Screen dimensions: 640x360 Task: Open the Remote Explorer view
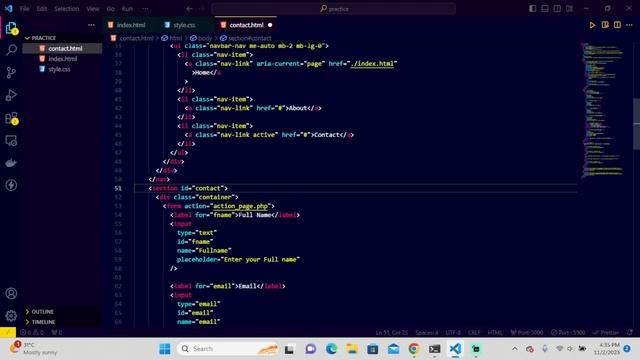pos(11,141)
